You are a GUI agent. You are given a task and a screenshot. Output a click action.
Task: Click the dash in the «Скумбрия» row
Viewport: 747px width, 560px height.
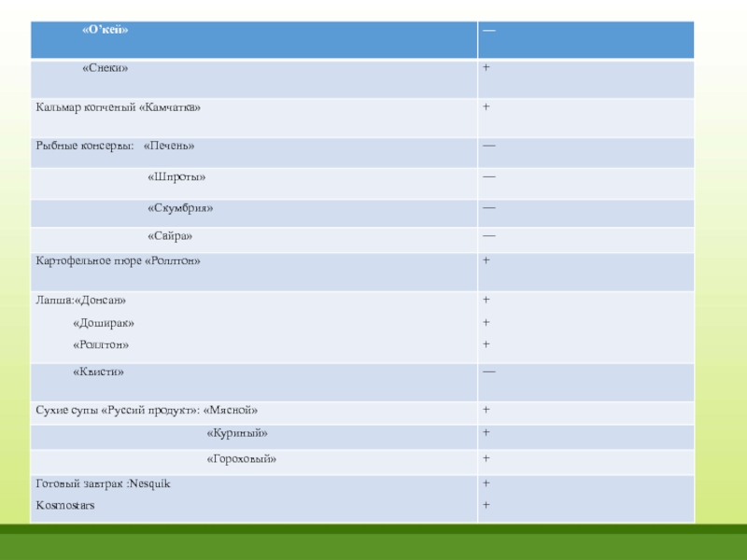(488, 207)
